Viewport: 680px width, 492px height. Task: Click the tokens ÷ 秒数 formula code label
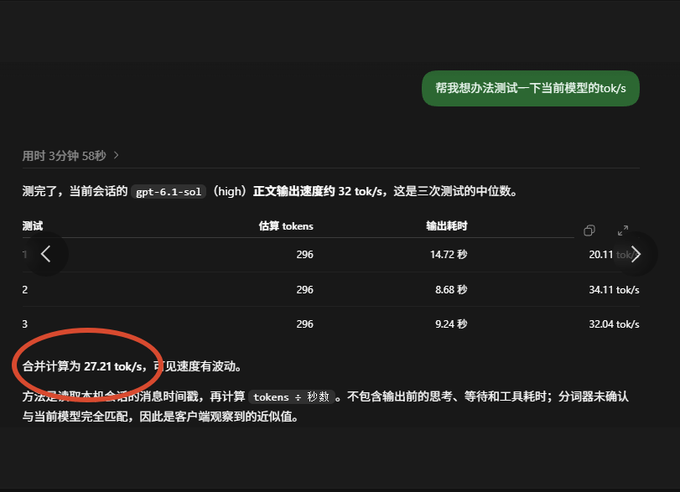tap(291, 397)
